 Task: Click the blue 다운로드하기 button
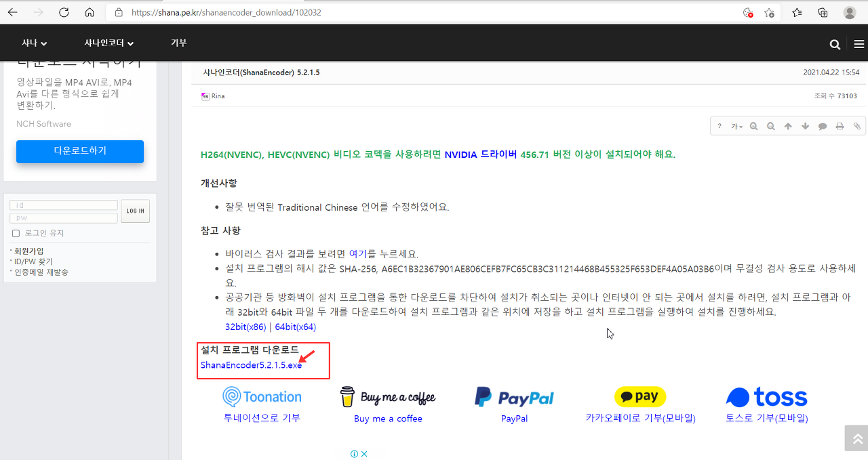click(80, 151)
